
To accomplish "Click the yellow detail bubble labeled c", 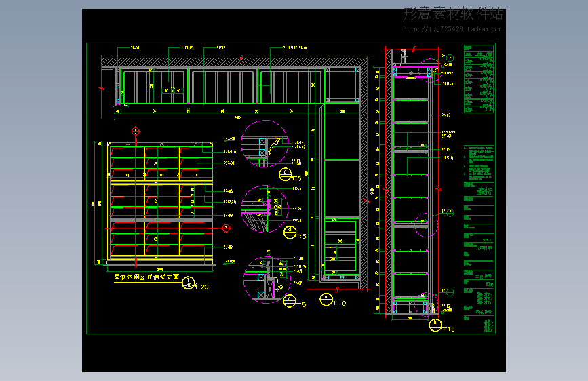I will pyautogui.click(x=286, y=174).
